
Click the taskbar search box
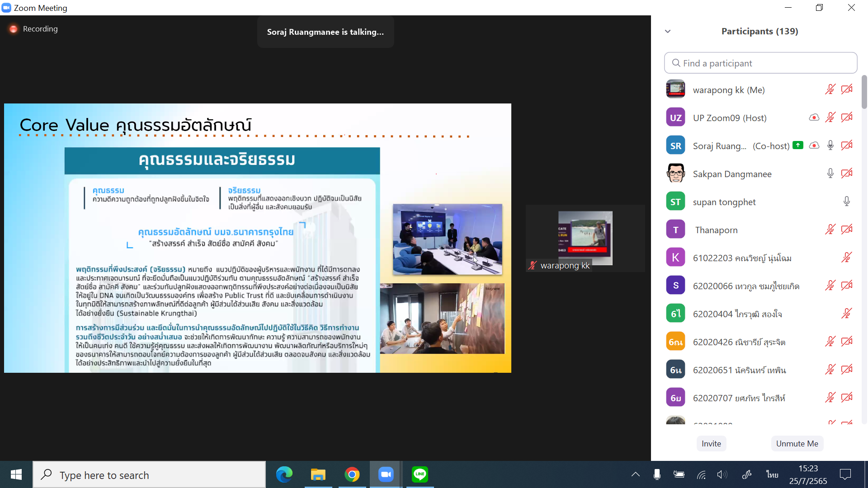pos(149,475)
